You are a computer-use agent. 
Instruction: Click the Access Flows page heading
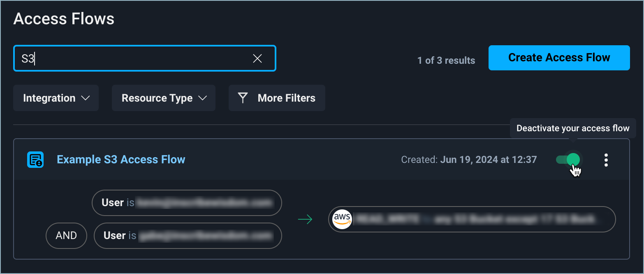(x=64, y=19)
